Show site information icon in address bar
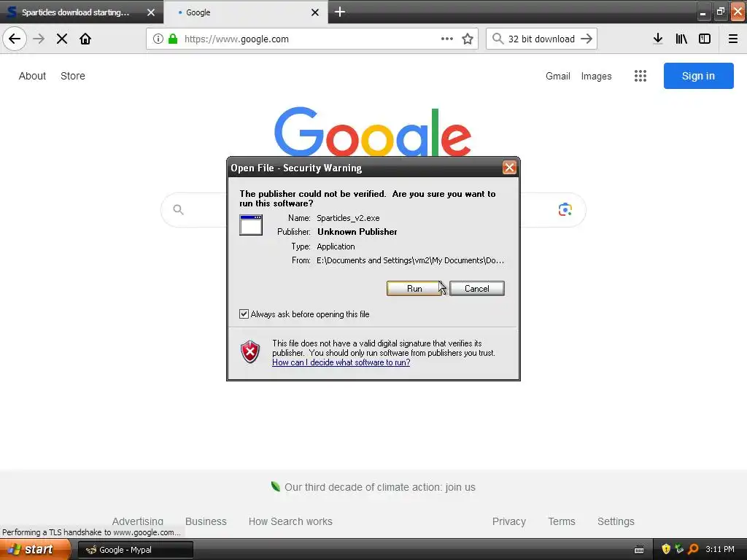 158,39
